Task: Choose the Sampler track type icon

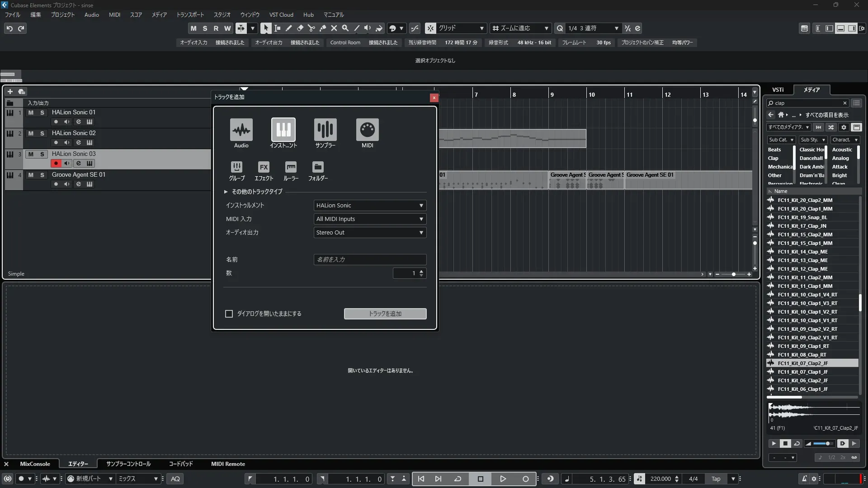Action: point(325,130)
